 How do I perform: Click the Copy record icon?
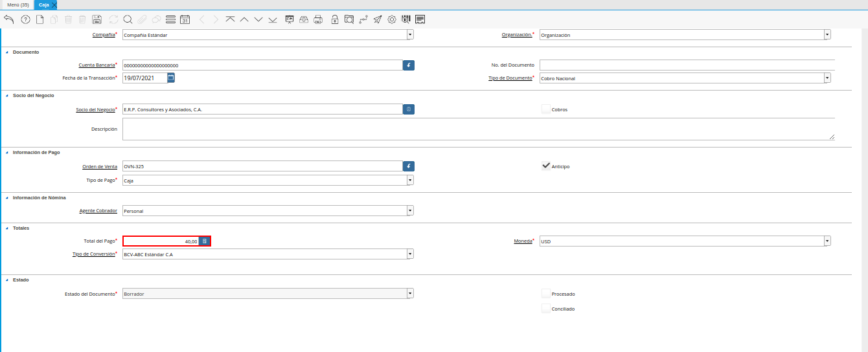(54, 19)
